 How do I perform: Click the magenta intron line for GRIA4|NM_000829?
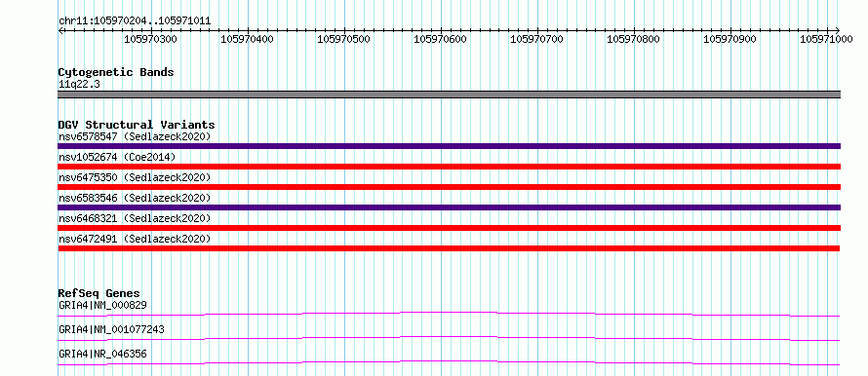[x=449, y=314]
